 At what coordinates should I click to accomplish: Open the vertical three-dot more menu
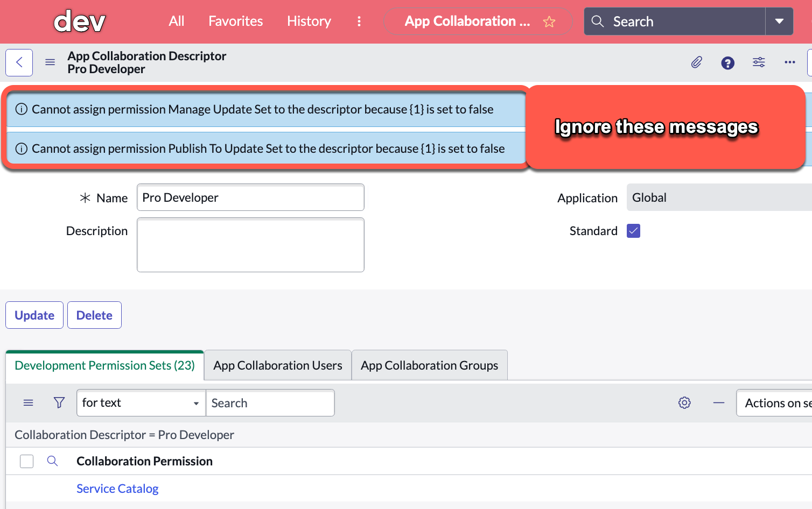coord(359,21)
